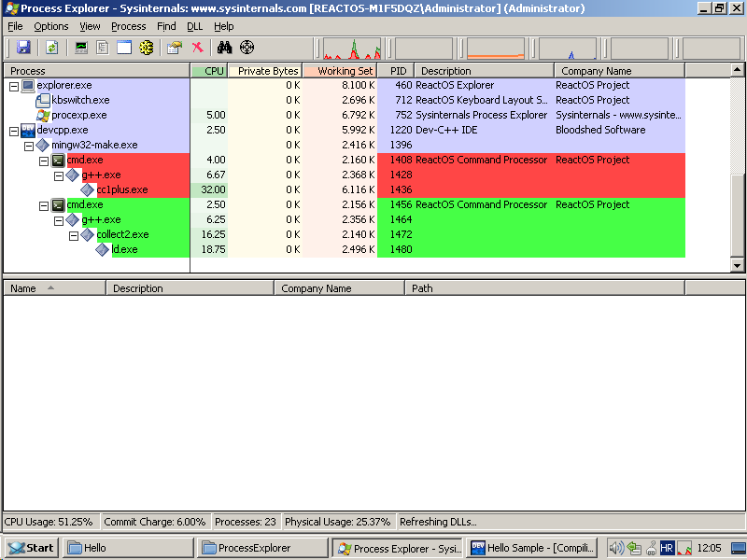747x560 pixels.
Task: Click the Start button
Action: click(x=32, y=548)
